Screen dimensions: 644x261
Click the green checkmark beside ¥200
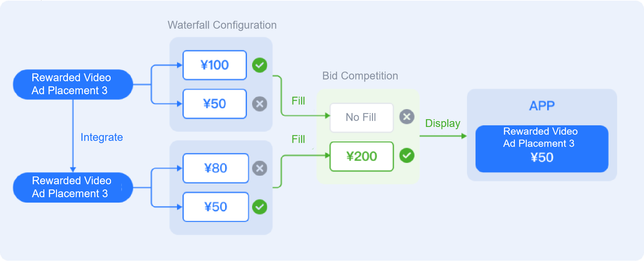tap(407, 155)
